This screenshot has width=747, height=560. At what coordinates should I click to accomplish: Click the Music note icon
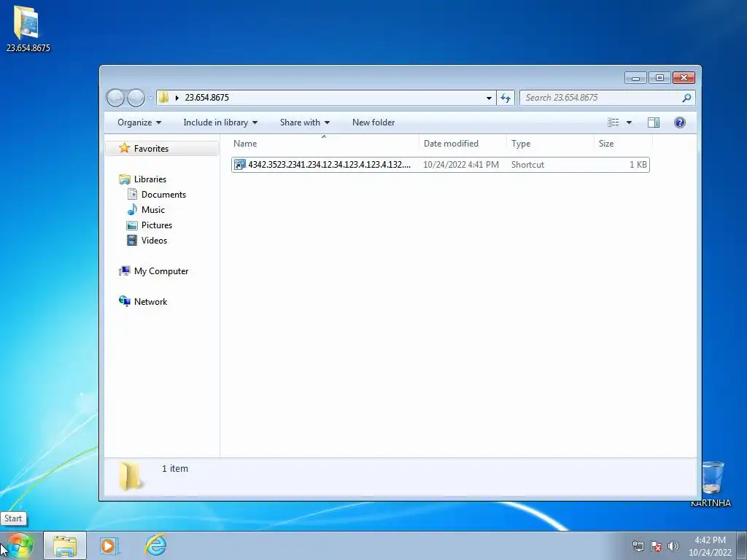pos(132,209)
